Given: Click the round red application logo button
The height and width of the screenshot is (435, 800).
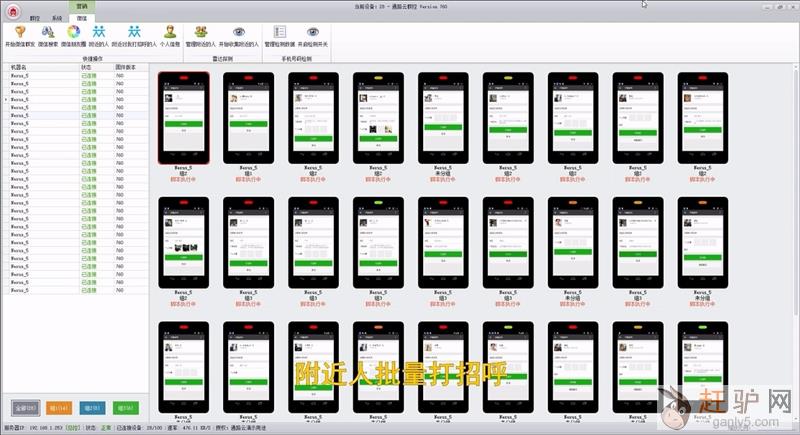Looking at the screenshot, I should pos(11,8).
